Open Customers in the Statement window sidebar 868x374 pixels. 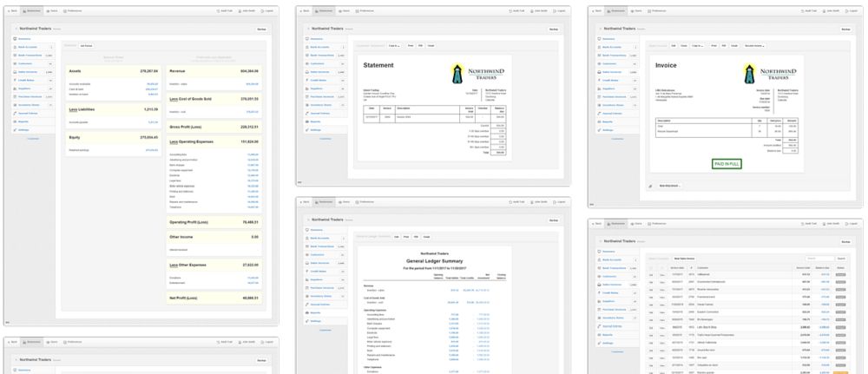[312, 62]
